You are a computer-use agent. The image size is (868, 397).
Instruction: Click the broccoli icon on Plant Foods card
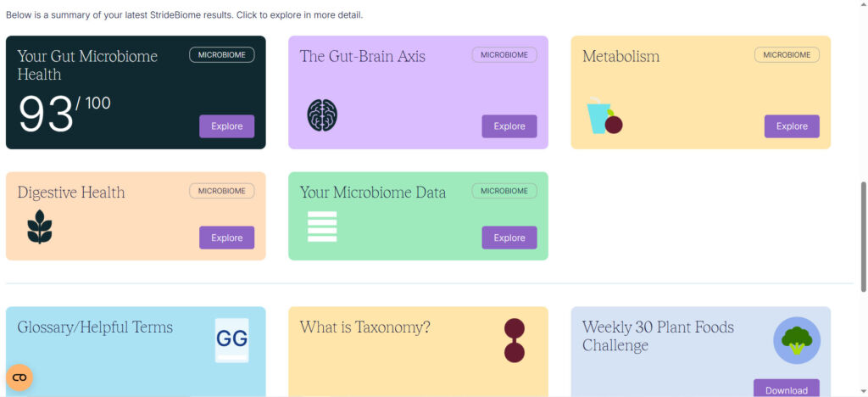pyautogui.click(x=797, y=340)
